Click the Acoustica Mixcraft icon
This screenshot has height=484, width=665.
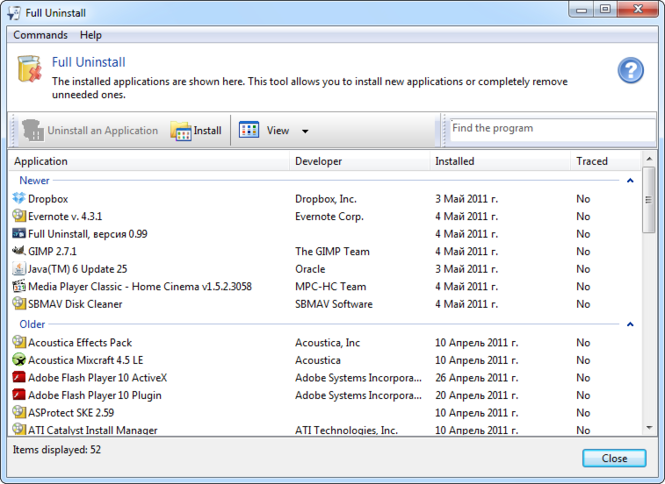tap(19, 360)
